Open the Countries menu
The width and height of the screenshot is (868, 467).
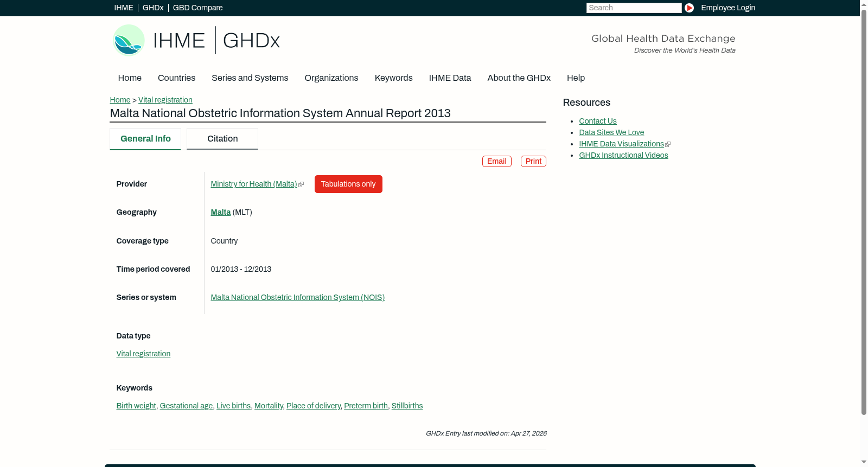click(176, 78)
